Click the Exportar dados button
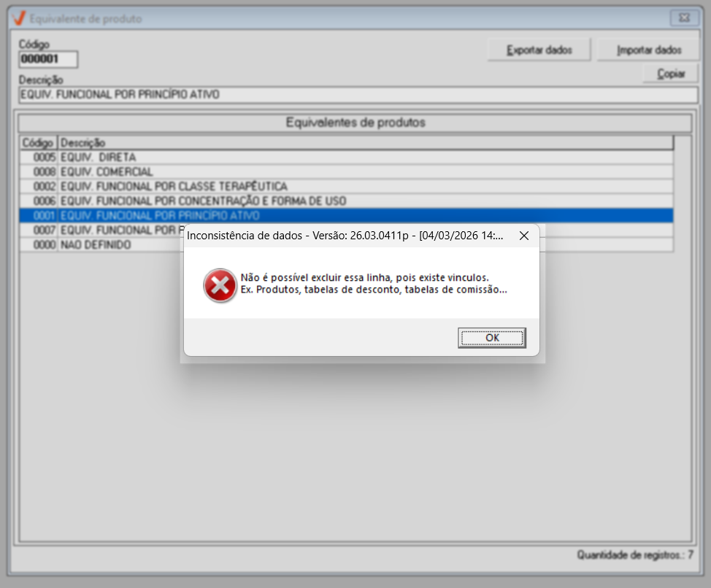The height and width of the screenshot is (588, 711). [539, 50]
